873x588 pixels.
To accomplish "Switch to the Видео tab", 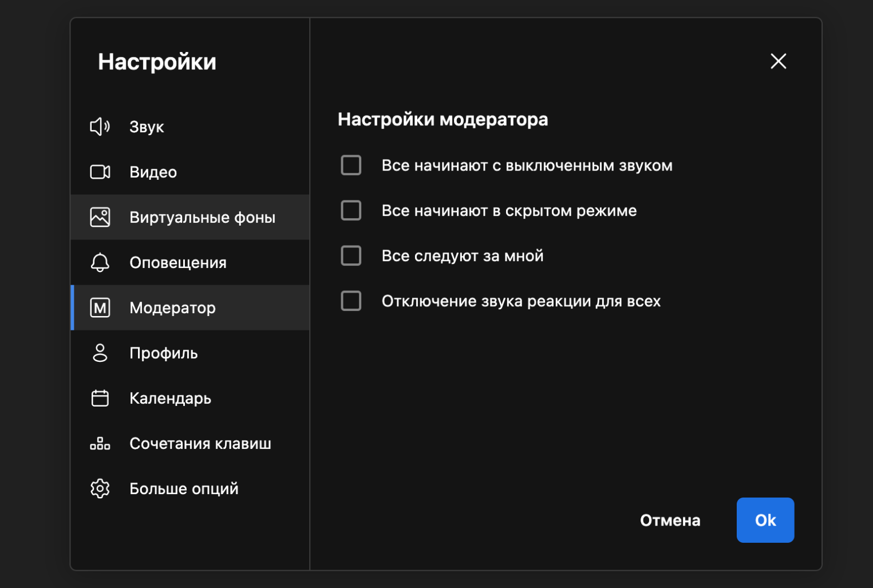I will tap(190, 172).
